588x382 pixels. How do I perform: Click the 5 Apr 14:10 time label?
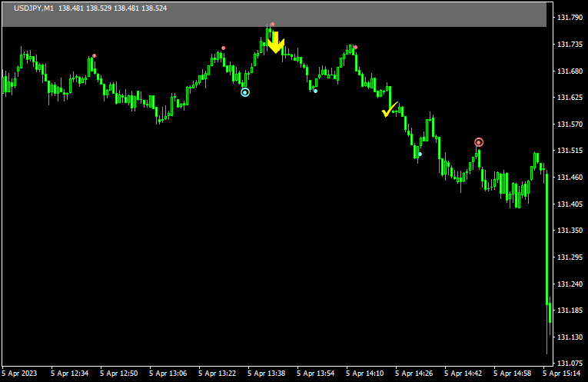[x=365, y=374]
